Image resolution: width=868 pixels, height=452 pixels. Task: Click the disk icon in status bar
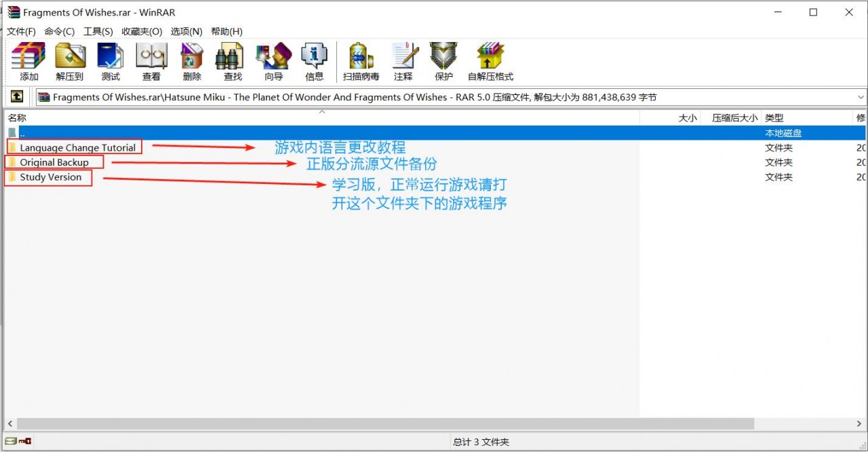click(10, 442)
